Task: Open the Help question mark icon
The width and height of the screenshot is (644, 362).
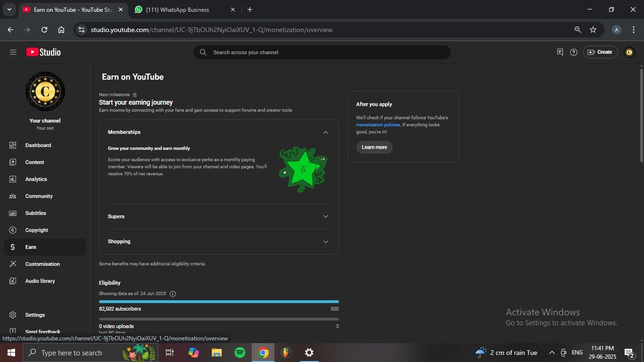Action: point(574,52)
